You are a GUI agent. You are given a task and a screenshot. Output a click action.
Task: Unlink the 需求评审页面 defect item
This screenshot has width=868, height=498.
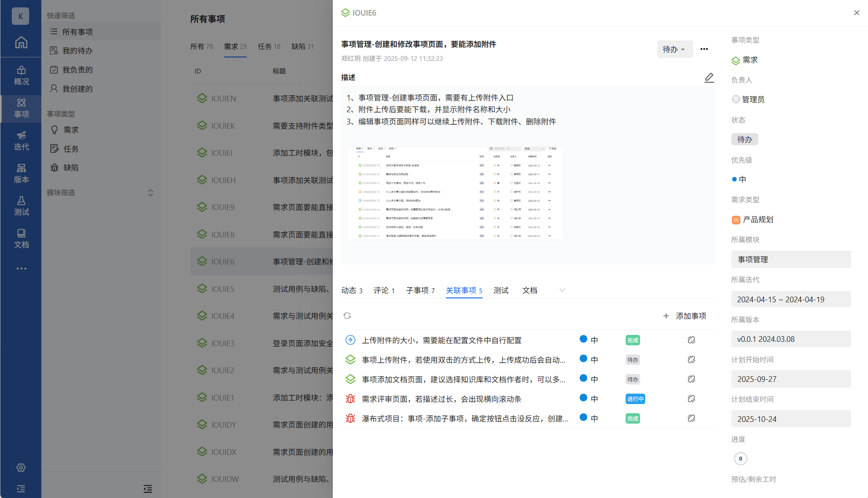[691, 399]
